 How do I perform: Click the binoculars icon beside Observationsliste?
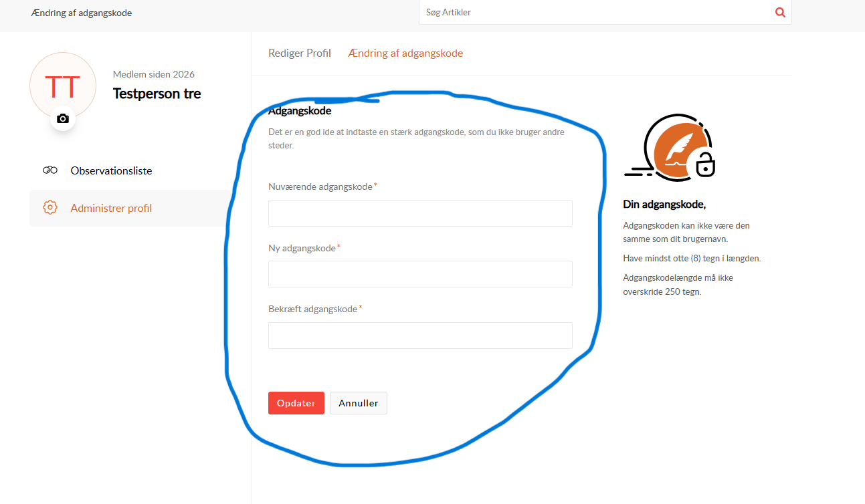pos(50,170)
